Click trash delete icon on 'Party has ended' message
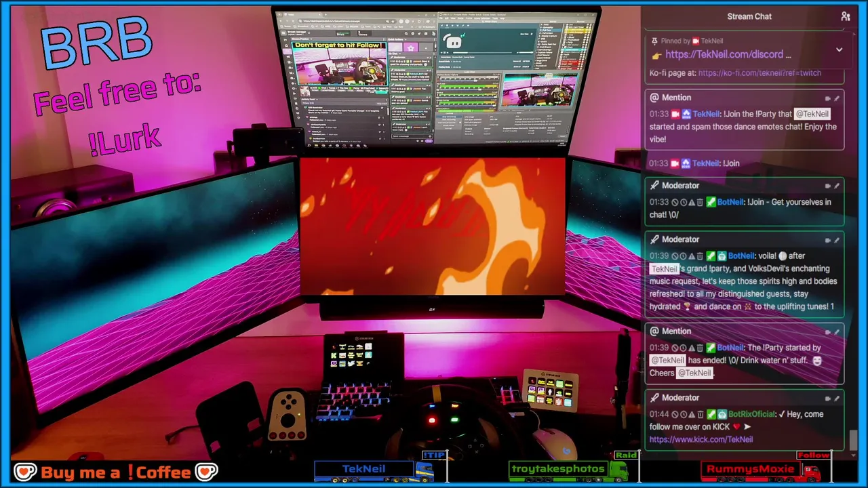 click(700, 348)
